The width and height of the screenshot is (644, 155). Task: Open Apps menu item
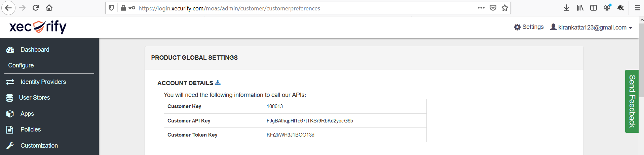pos(27,114)
